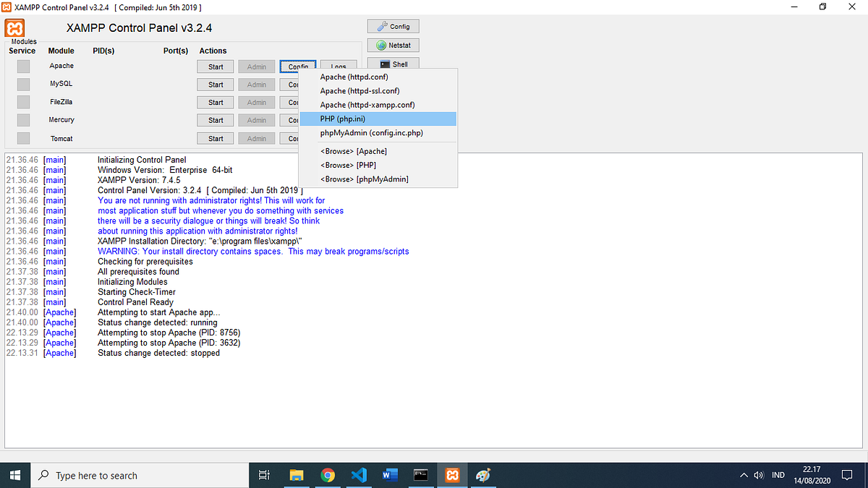Viewport: 868px width, 488px height.
Task: Start the Mercury module
Action: click(x=216, y=121)
